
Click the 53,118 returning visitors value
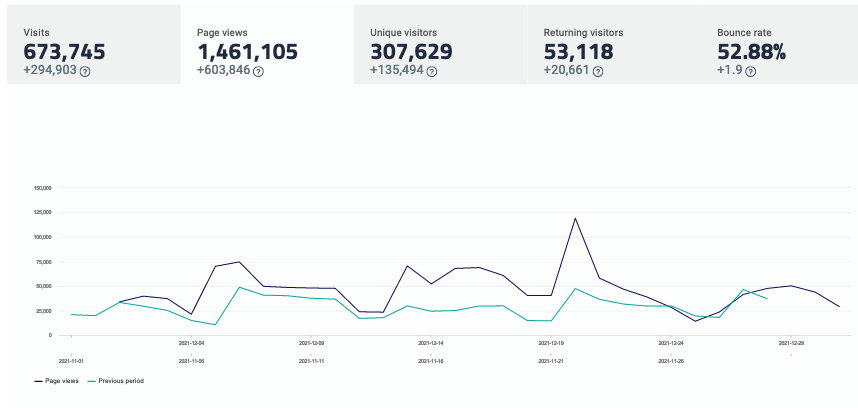pyautogui.click(x=578, y=52)
